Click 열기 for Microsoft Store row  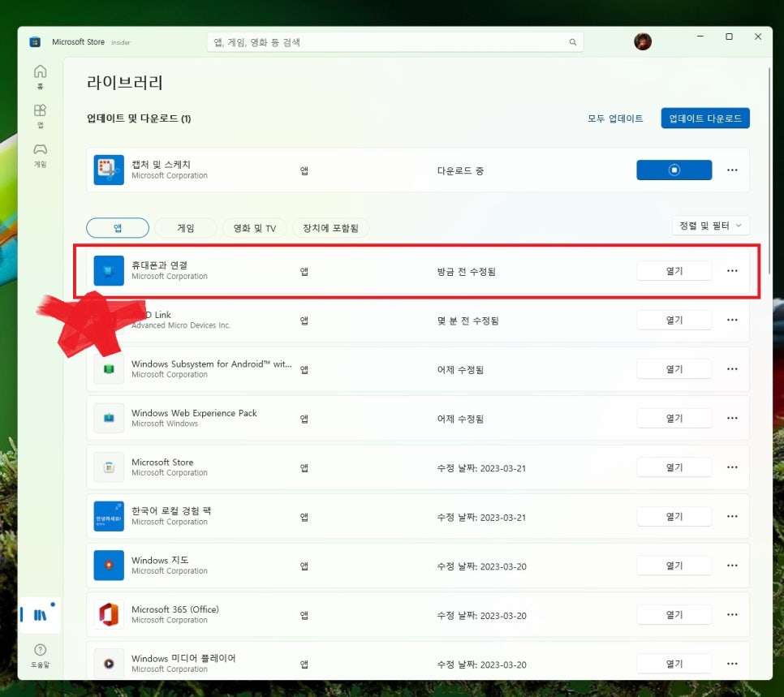(674, 467)
